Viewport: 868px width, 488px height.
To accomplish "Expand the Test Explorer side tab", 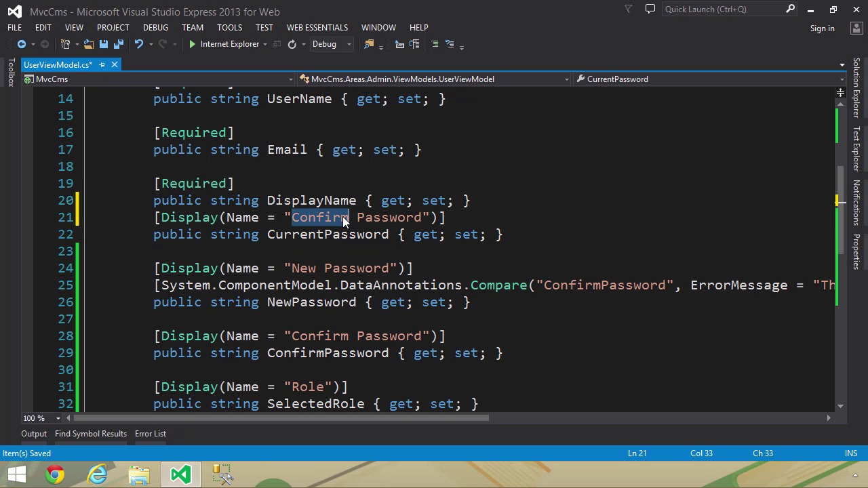I will (x=856, y=148).
